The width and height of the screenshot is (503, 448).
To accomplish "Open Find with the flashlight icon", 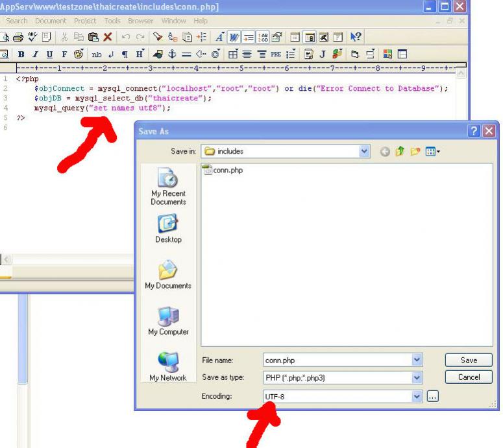I will point(158,37).
